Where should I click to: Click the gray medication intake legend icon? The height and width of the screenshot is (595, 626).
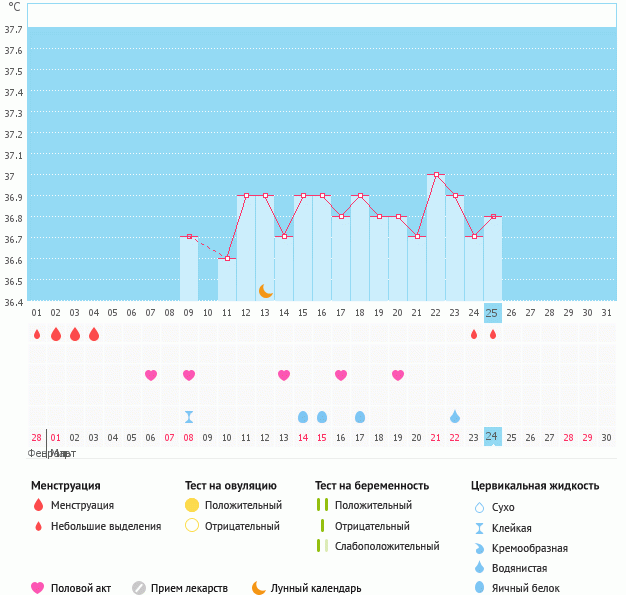(139, 588)
